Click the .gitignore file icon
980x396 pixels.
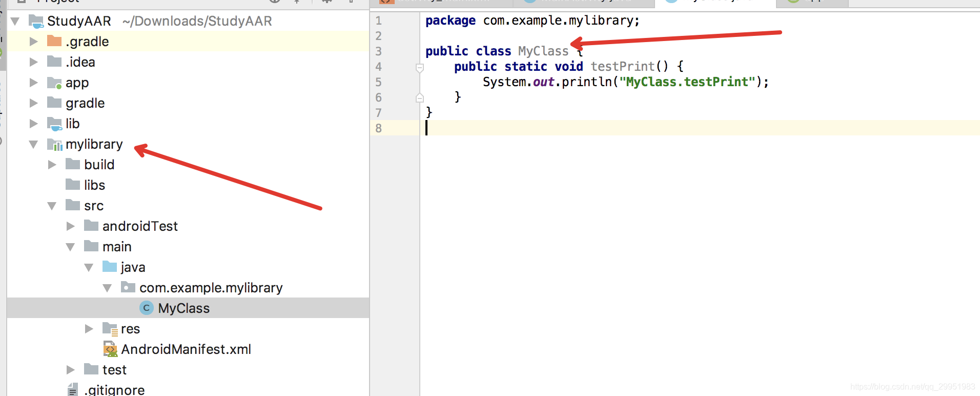click(x=73, y=390)
